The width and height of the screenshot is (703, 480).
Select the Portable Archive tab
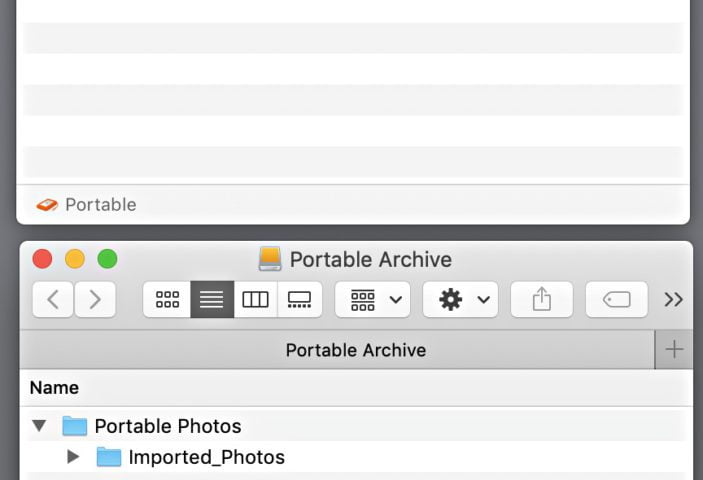[355, 350]
